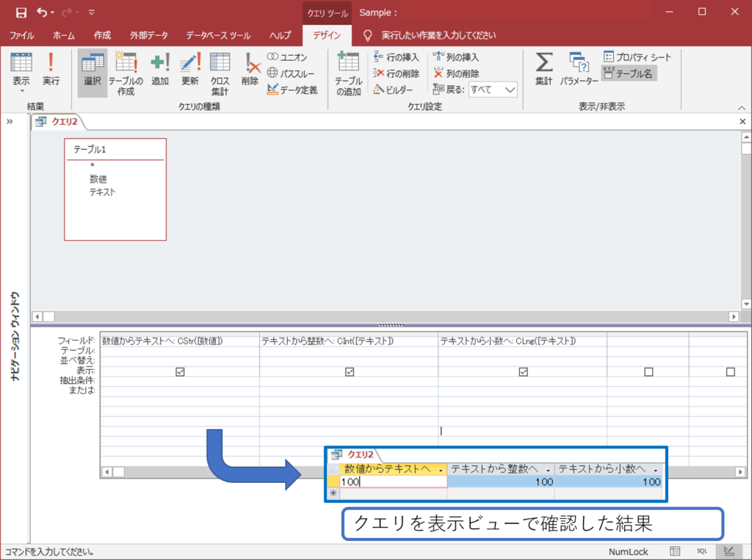752x560 pixels.
Task: Select the 削除 query type
Action: (250, 70)
